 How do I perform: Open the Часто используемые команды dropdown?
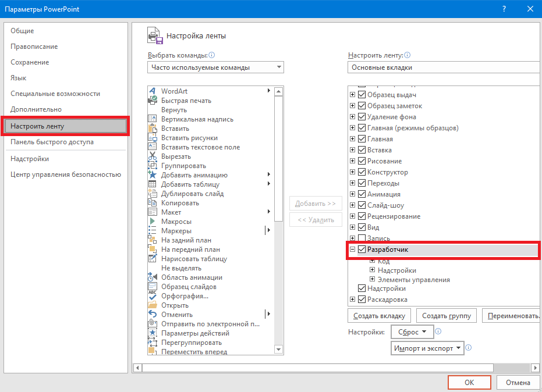[x=215, y=67]
